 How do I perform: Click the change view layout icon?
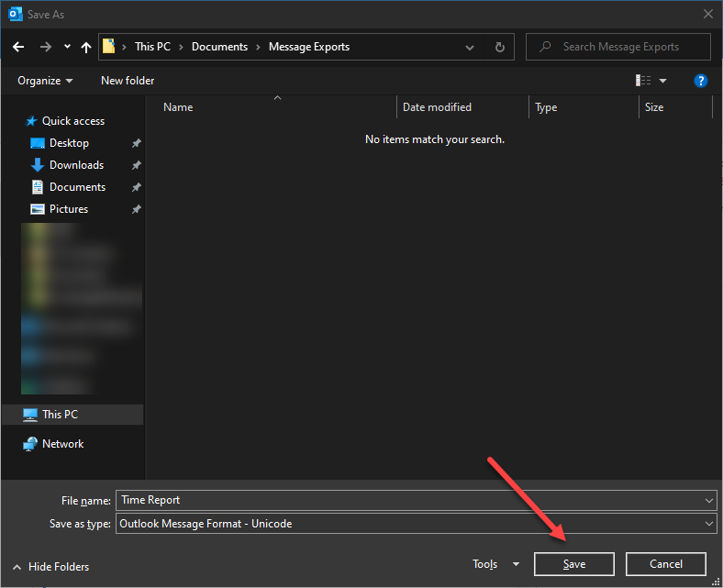[x=644, y=81]
